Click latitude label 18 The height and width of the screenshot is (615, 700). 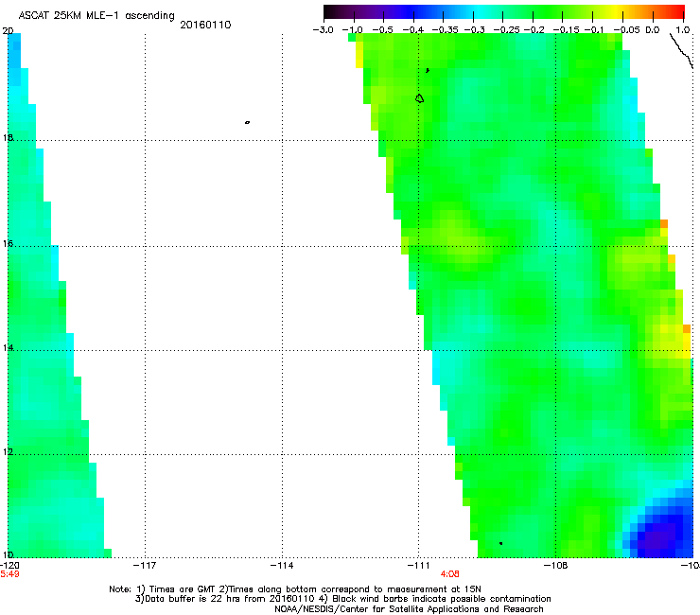point(8,138)
